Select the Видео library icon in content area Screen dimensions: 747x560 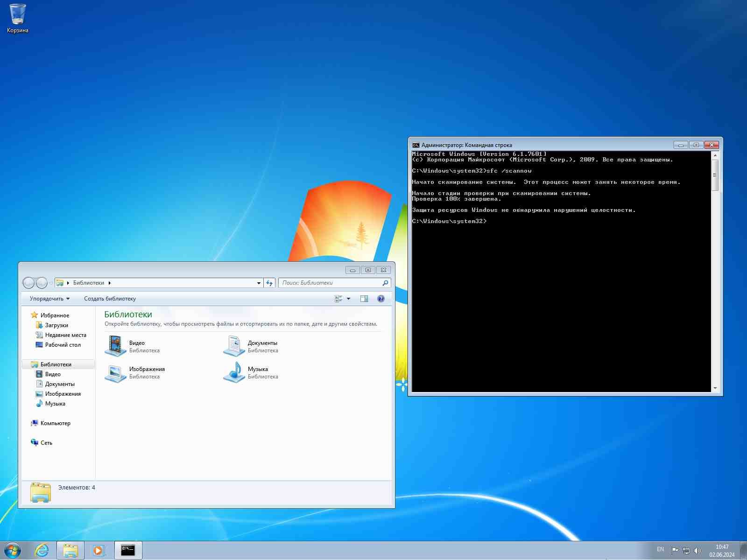coord(115,346)
